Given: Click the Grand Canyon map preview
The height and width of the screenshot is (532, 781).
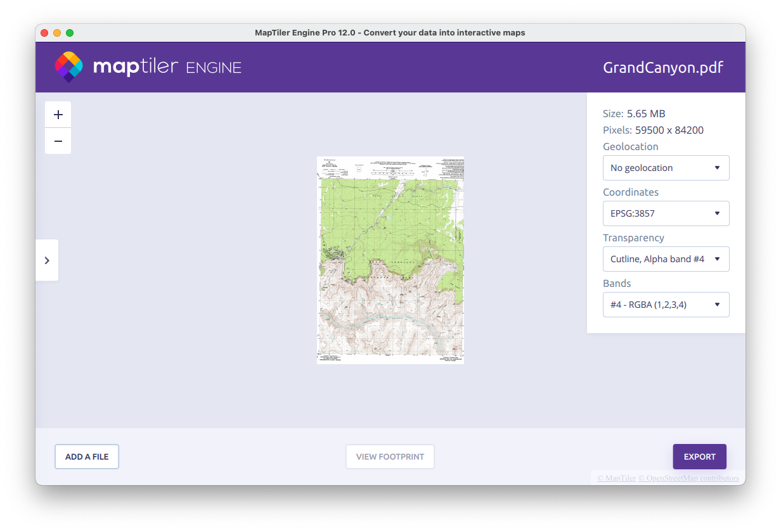Looking at the screenshot, I should pos(390,260).
